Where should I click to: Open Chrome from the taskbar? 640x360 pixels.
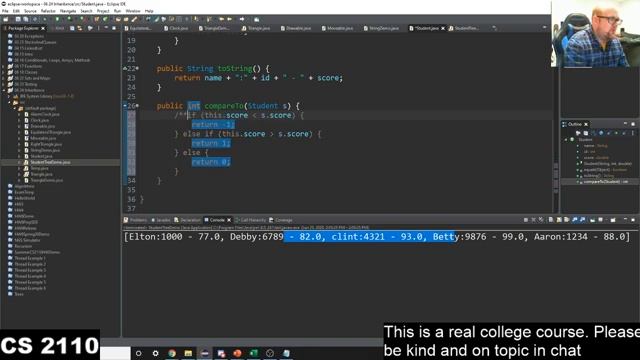pyautogui.click(x=172, y=353)
